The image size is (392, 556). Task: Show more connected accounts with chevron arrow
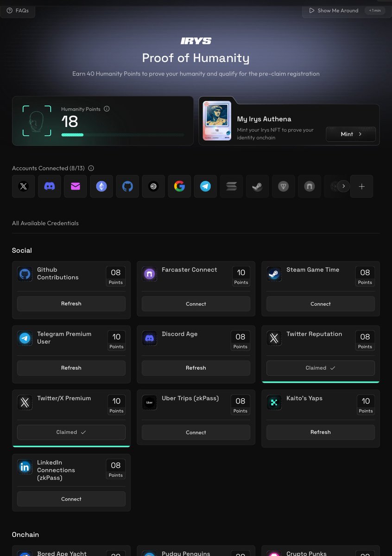(x=343, y=186)
